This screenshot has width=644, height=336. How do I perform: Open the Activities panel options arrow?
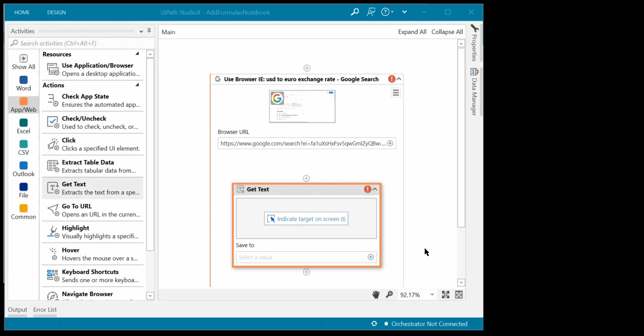point(141,31)
